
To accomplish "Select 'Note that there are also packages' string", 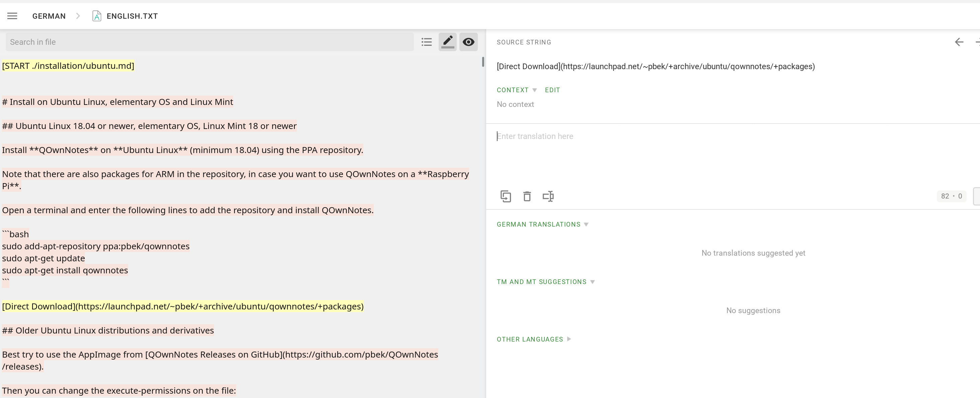I will pos(236,180).
